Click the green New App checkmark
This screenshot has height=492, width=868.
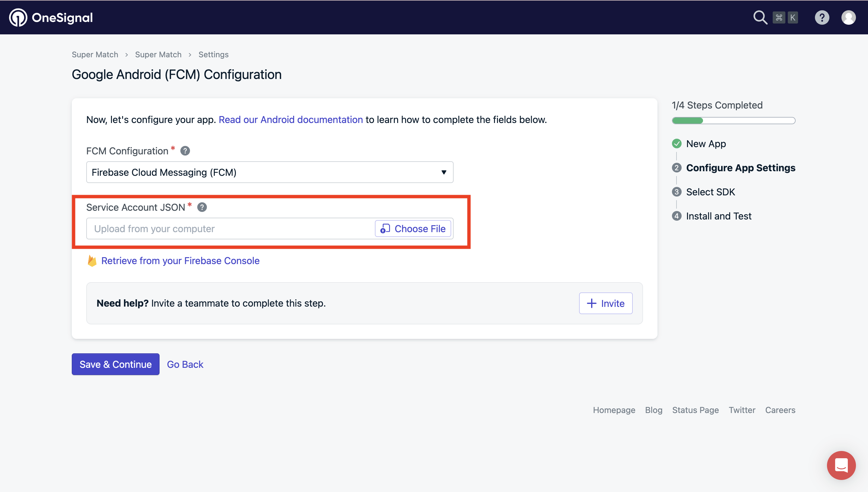(677, 143)
